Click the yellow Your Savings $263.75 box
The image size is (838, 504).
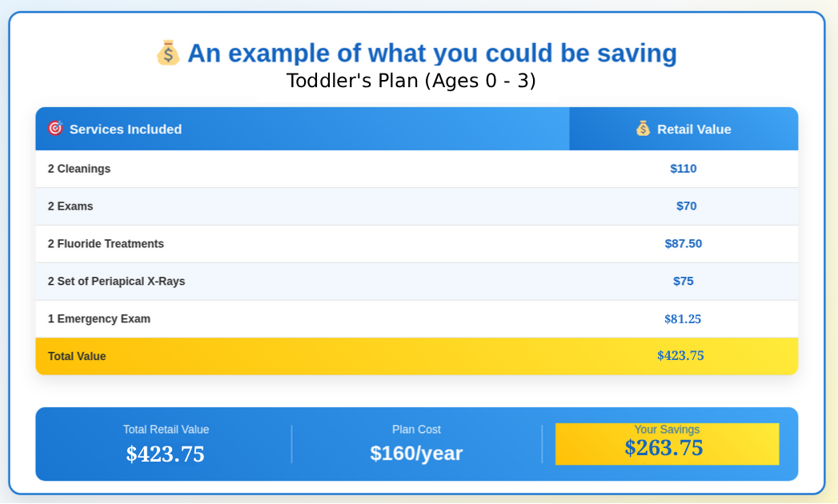(667, 444)
